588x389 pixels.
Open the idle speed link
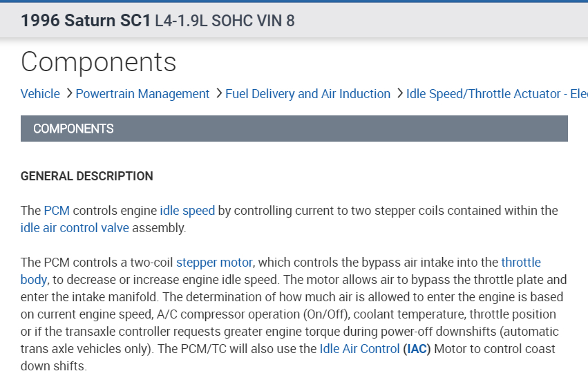[187, 210]
